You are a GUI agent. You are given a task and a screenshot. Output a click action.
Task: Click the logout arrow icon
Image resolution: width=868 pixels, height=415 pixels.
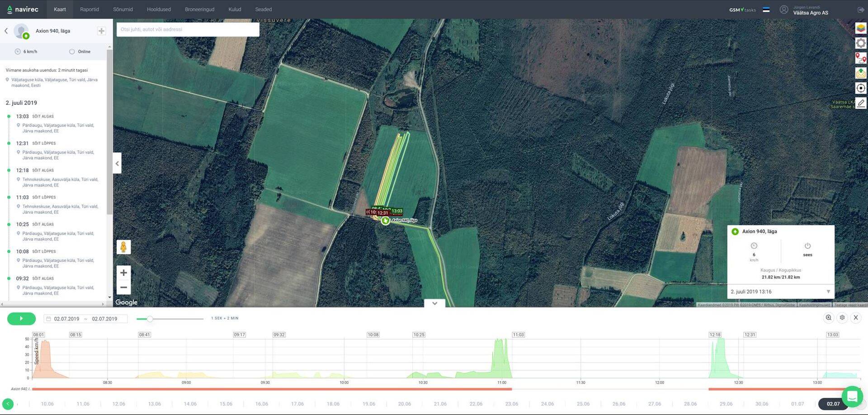(x=860, y=9)
